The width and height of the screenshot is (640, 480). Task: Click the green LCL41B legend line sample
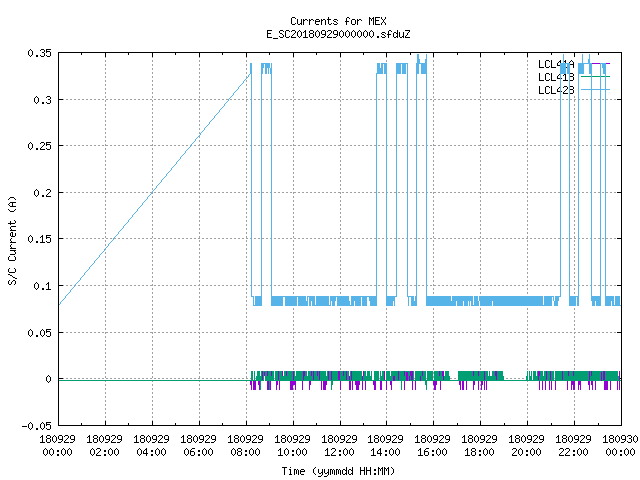click(x=595, y=77)
